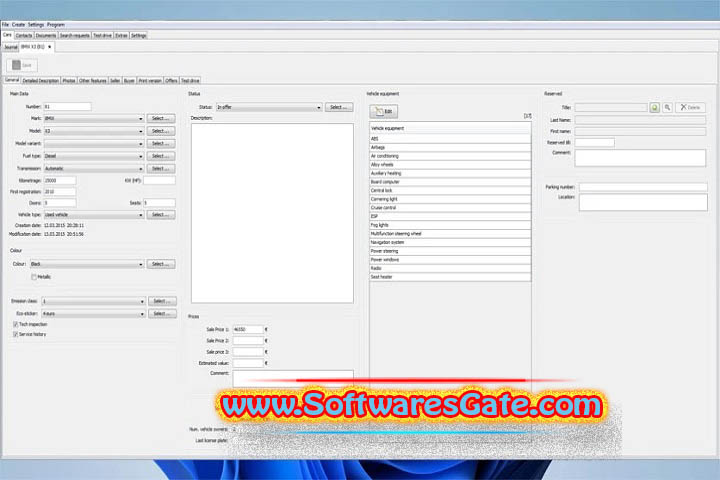The image size is (720, 480).
Task: Click Select button next to Status
Action: [x=339, y=107]
